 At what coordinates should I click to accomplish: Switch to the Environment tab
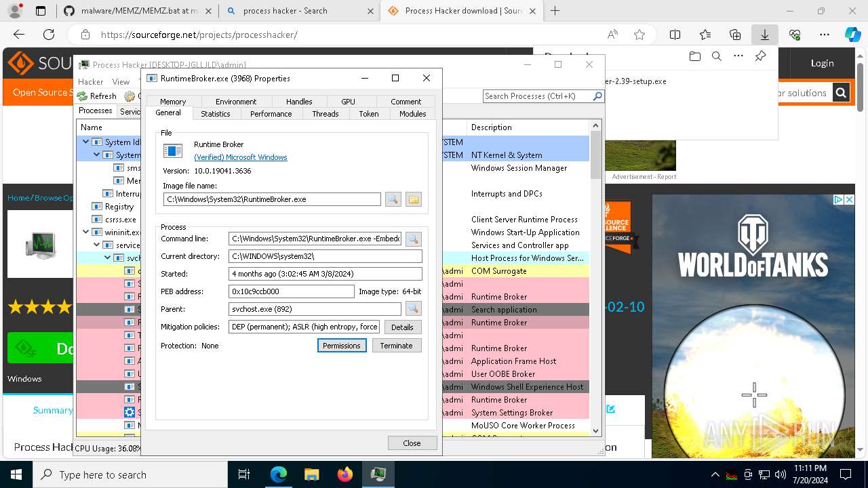236,101
